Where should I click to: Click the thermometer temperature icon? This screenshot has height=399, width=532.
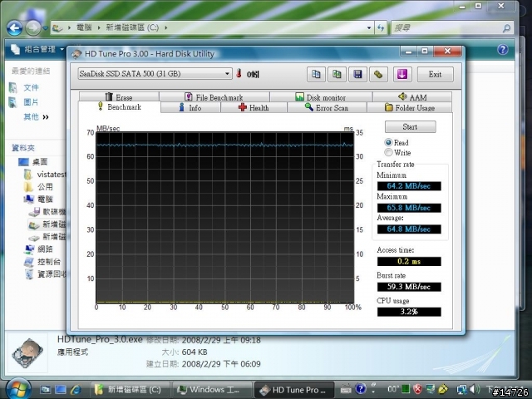pos(239,73)
